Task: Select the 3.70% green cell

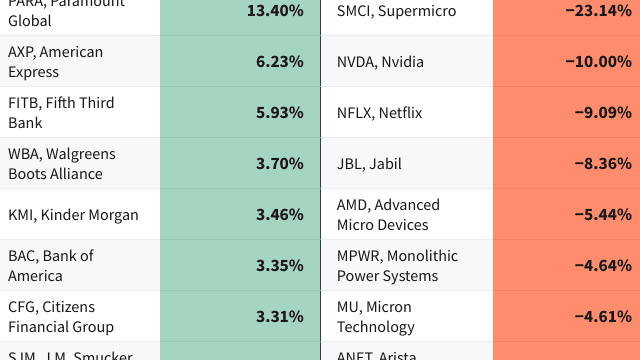Action: click(240, 163)
